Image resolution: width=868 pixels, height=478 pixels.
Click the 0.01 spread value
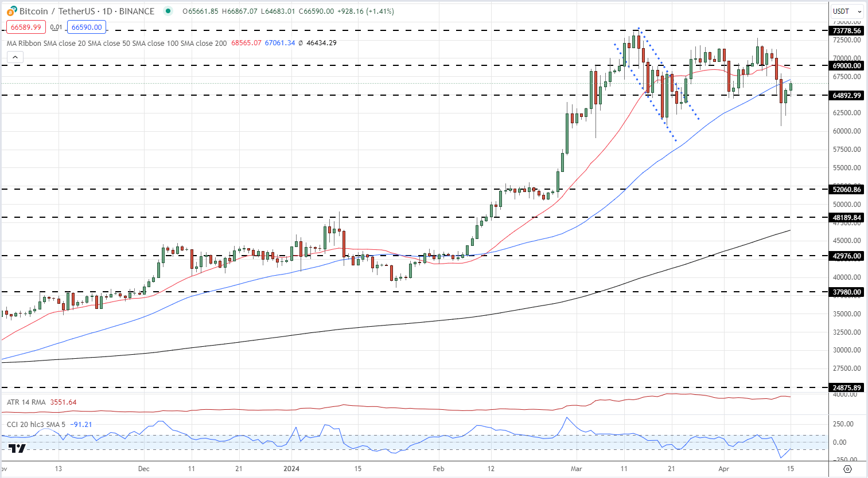click(56, 27)
